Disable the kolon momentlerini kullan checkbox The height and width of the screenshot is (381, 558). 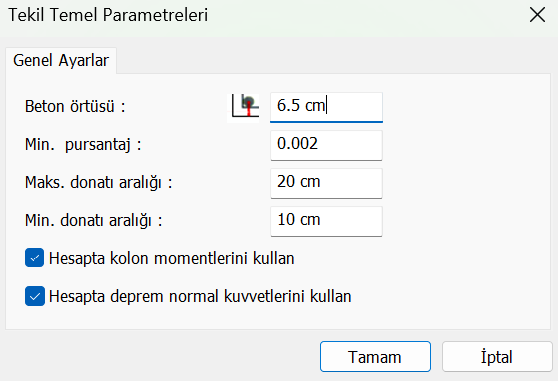click(x=35, y=258)
